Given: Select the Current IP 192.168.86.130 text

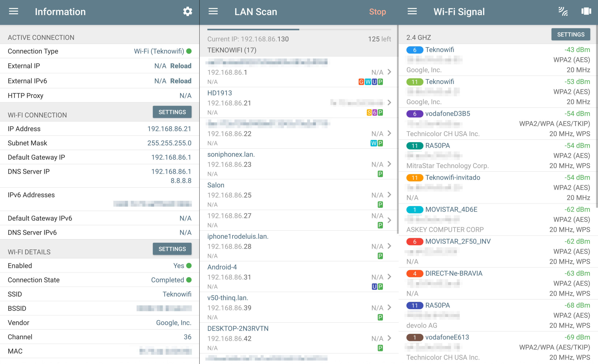Looking at the screenshot, I should tap(248, 39).
